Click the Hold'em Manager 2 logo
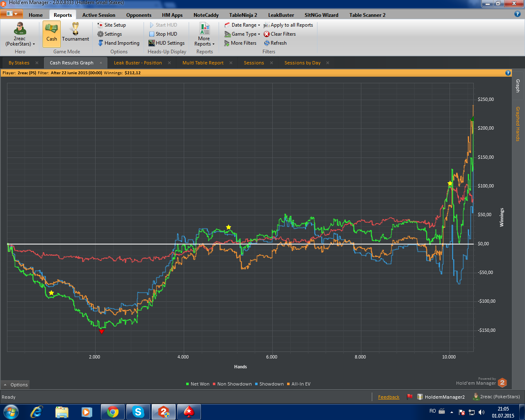The width and height of the screenshot is (525, 420). [502, 383]
